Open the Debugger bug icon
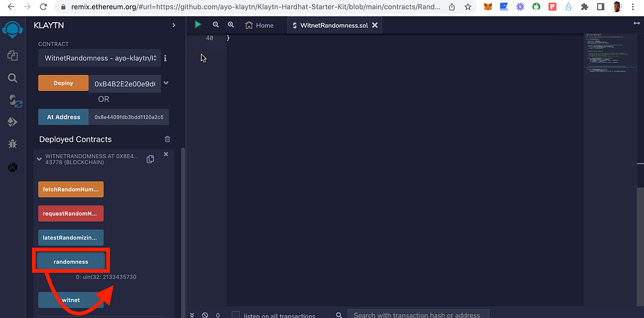 pyautogui.click(x=13, y=144)
